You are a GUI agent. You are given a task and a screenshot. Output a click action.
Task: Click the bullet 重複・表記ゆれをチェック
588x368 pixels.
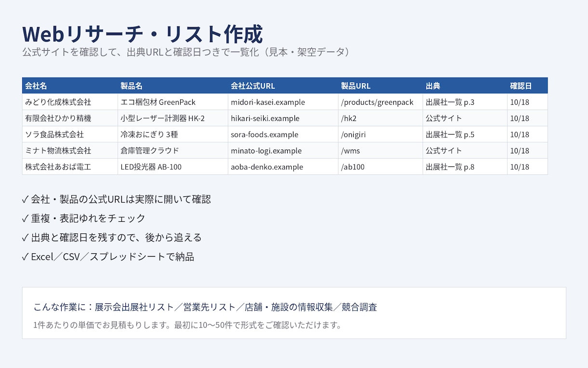point(84,218)
